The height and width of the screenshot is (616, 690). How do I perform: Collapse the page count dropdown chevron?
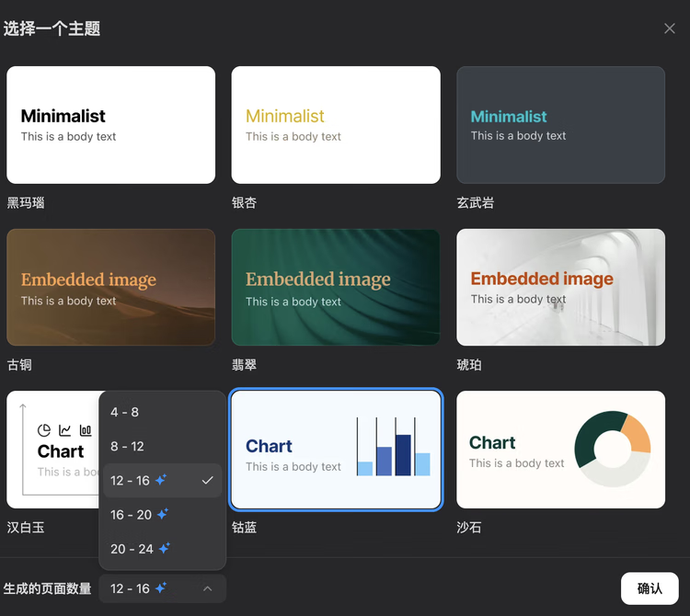pyautogui.click(x=208, y=588)
